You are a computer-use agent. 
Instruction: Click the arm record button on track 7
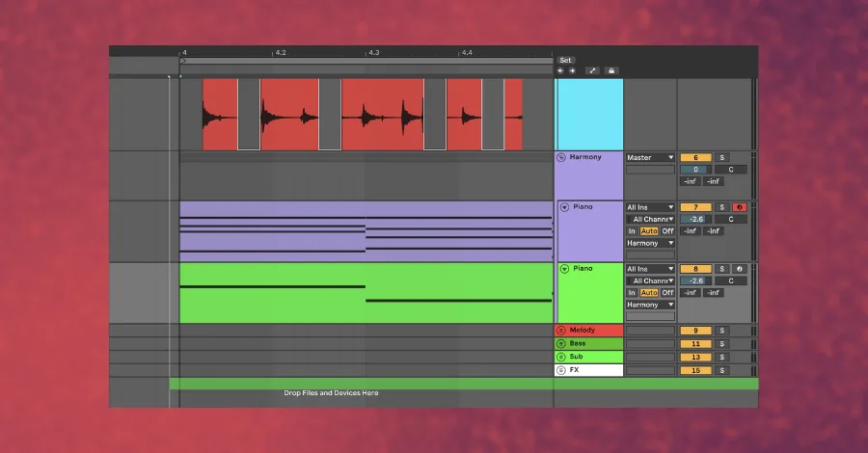pyautogui.click(x=739, y=207)
